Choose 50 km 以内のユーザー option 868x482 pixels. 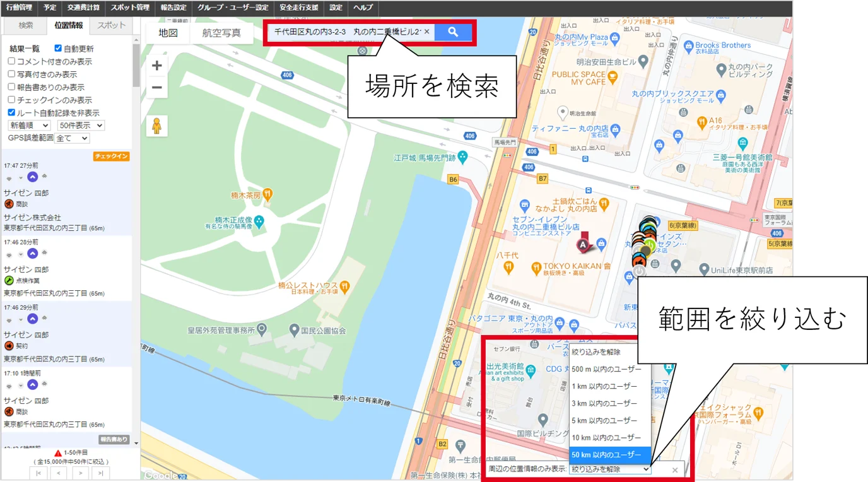click(x=610, y=455)
